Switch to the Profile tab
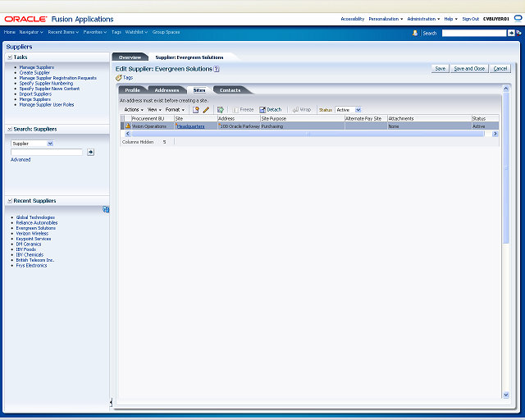 132,90
